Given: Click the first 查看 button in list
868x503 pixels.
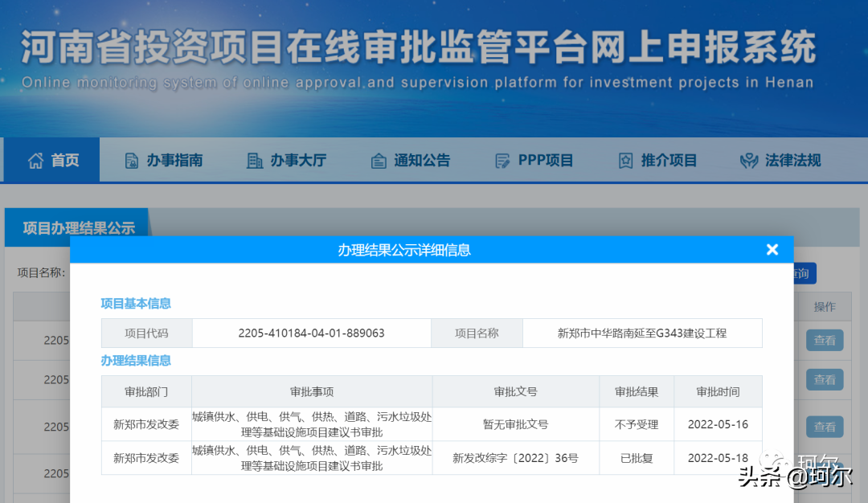Looking at the screenshot, I should pos(825,341).
